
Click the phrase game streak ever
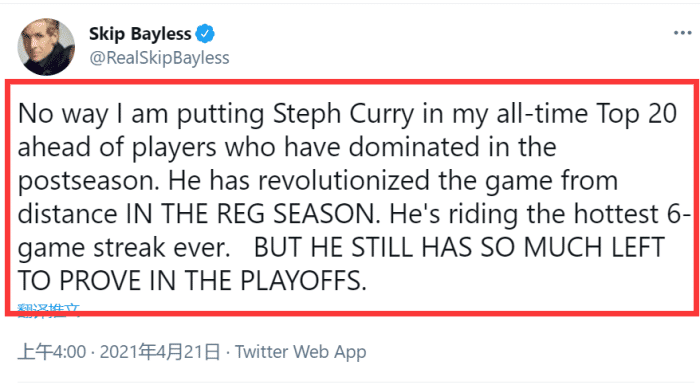point(124,248)
